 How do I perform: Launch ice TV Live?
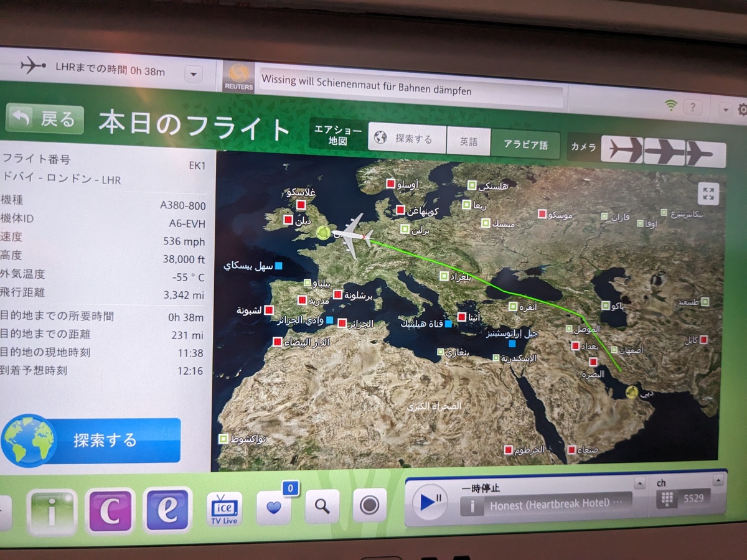(x=224, y=508)
